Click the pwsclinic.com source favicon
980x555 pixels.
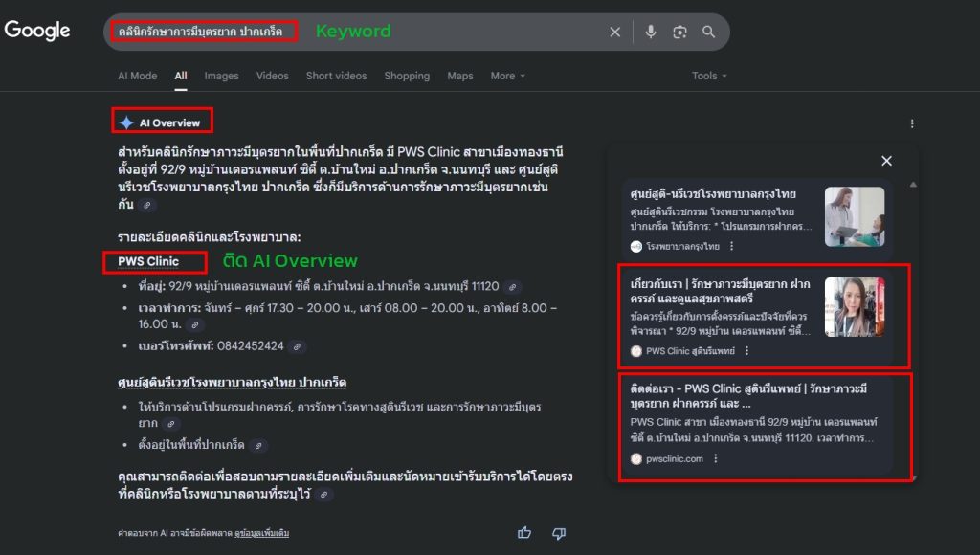636,458
